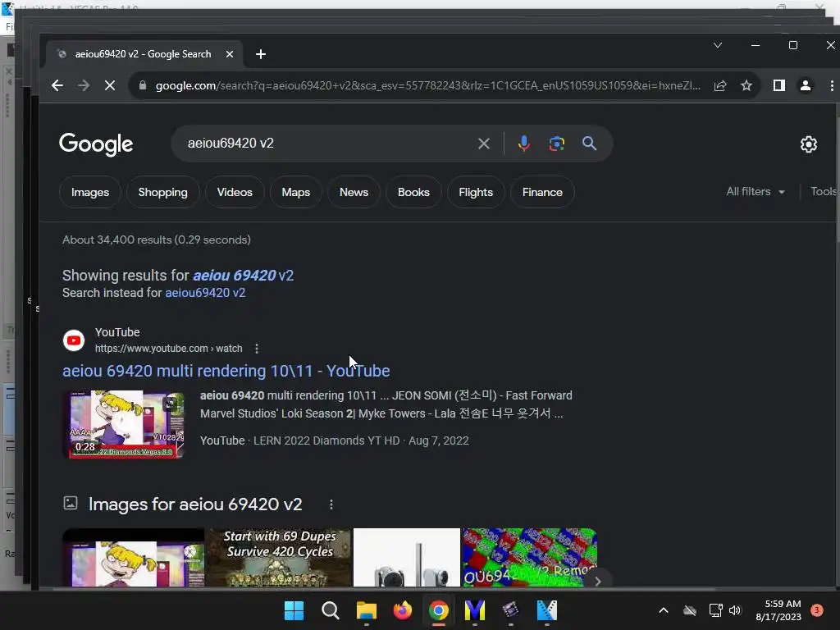Open options for Images section

point(331,504)
